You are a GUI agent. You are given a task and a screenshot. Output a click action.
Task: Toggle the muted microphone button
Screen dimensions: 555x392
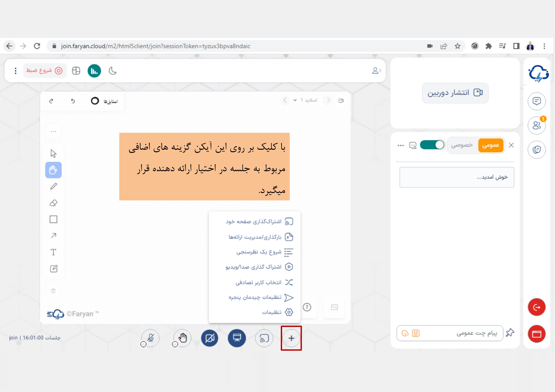pyautogui.click(x=151, y=338)
